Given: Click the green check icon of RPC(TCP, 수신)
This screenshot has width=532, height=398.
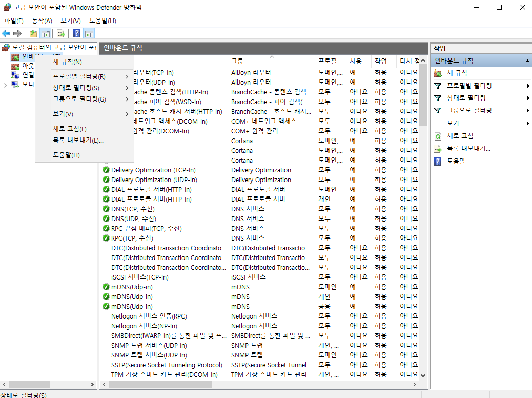Looking at the screenshot, I should pos(106,238).
